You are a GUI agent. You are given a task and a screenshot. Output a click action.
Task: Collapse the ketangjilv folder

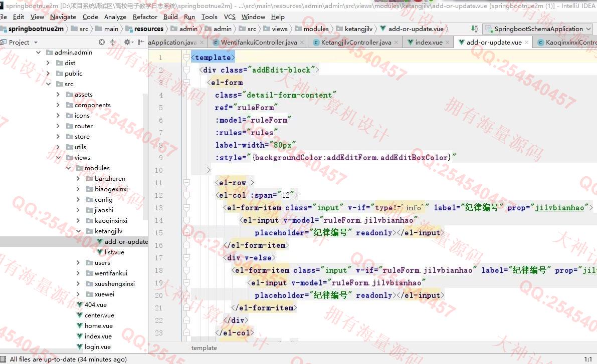(78, 231)
